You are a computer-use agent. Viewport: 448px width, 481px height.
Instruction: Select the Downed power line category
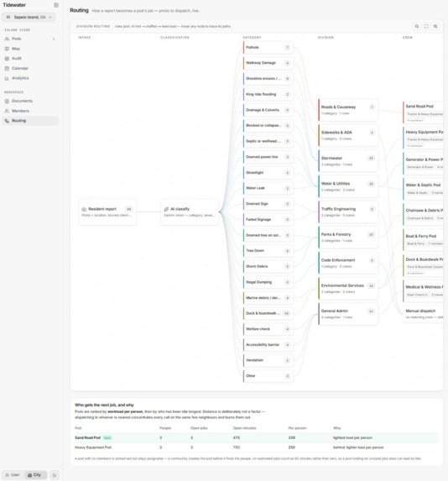point(268,157)
